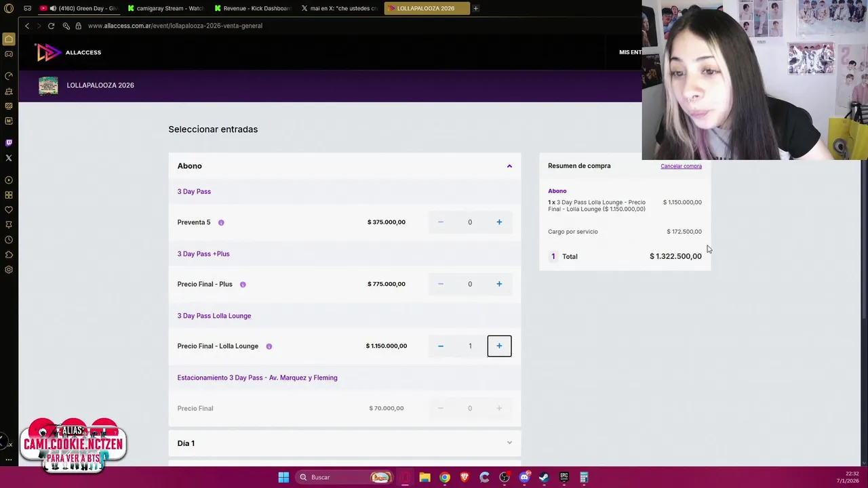
Task: Open MIS ENTRADAS header link
Action: point(630,52)
